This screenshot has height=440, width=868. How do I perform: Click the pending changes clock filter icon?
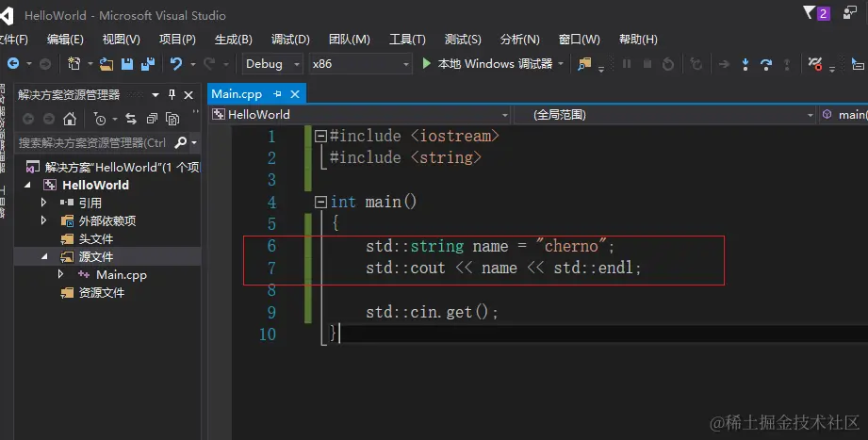pos(100,119)
